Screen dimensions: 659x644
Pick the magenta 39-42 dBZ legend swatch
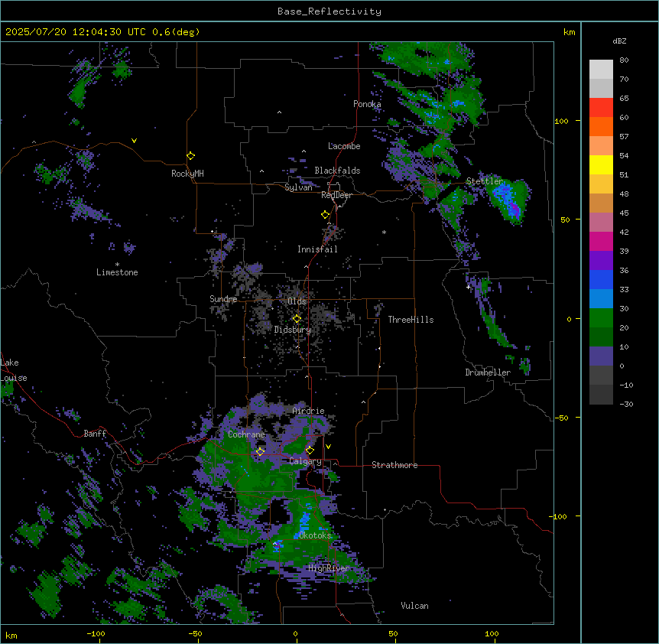(x=601, y=242)
